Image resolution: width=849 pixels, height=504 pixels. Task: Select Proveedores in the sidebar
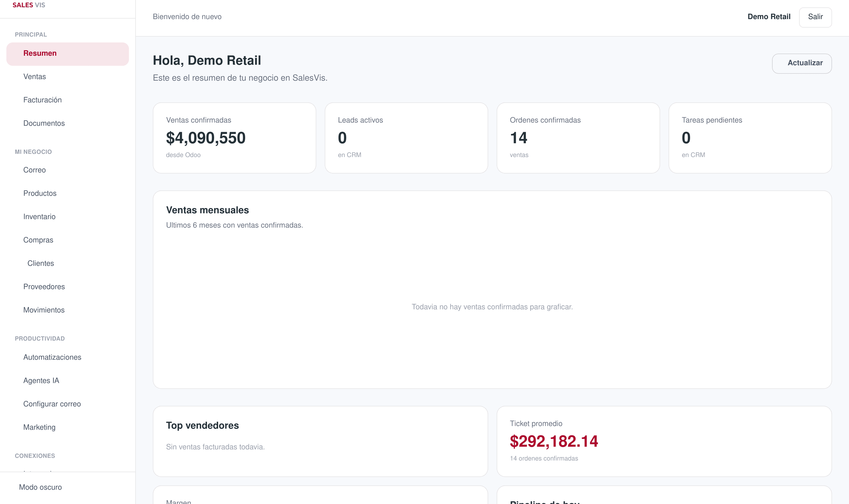pos(68,287)
